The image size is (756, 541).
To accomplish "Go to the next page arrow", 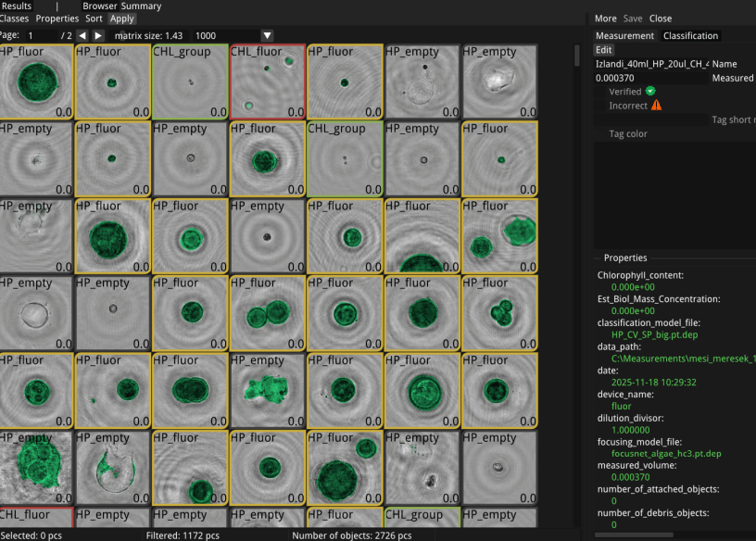I will tap(98, 35).
